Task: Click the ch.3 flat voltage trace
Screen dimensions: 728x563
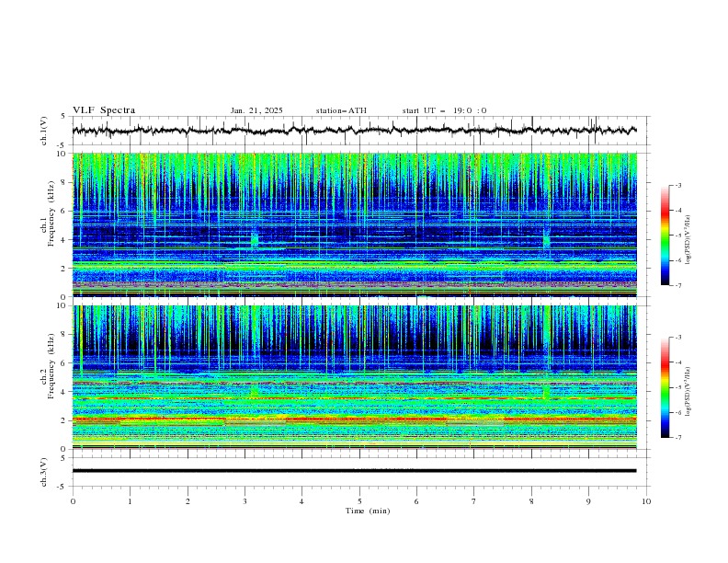Action: pyautogui.click(x=354, y=471)
